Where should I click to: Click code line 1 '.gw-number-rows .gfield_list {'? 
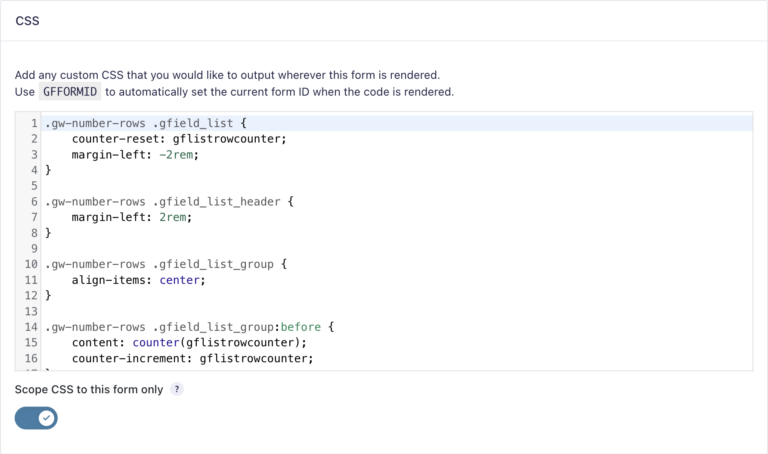tap(146, 123)
